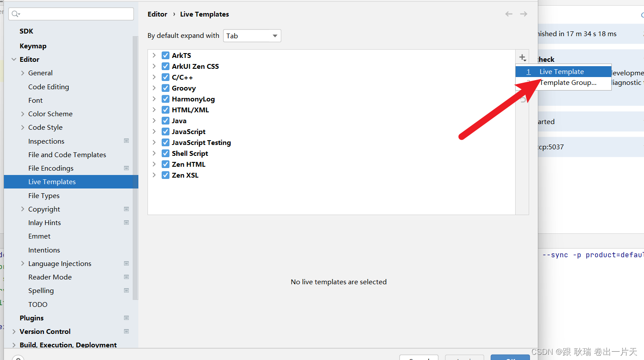The width and height of the screenshot is (644, 360).
Task: Focus the settings search field
Action: 71,14
